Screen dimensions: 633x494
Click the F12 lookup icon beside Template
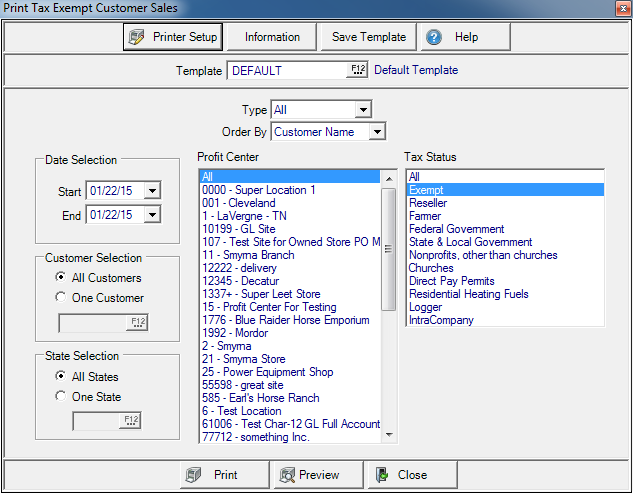tap(357, 70)
